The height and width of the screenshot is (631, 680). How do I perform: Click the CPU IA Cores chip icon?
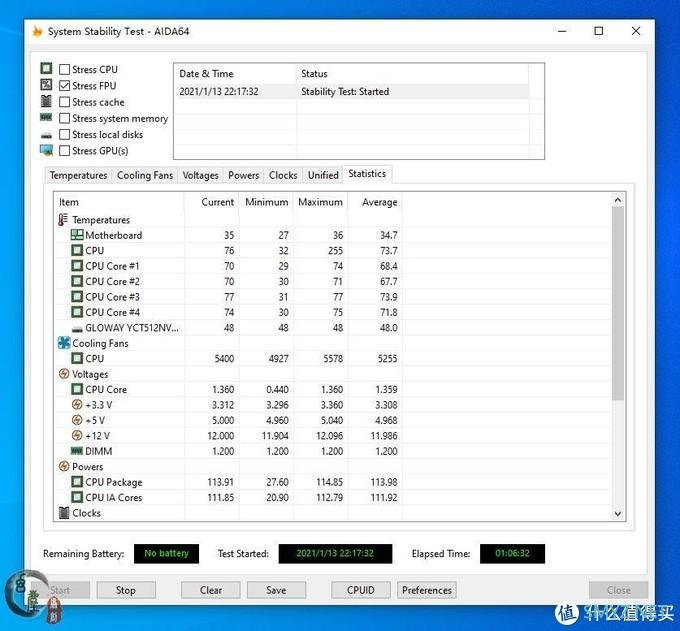click(x=77, y=497)
